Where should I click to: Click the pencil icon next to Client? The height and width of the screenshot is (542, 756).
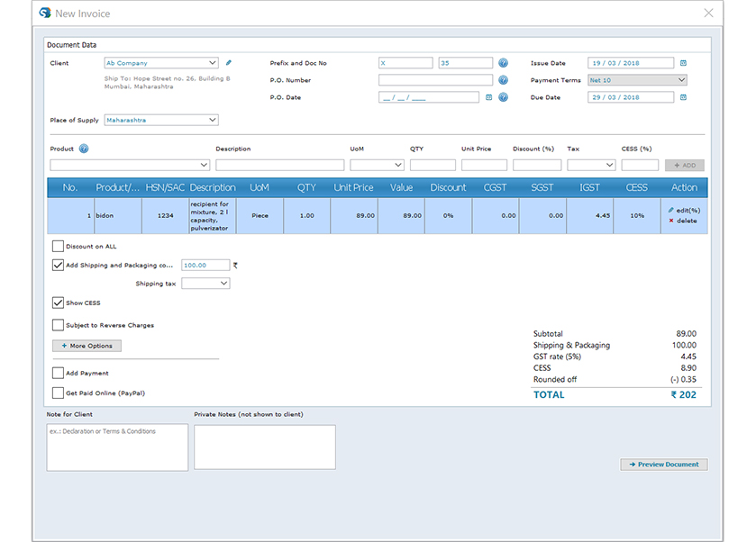click(x=229, y=63)
